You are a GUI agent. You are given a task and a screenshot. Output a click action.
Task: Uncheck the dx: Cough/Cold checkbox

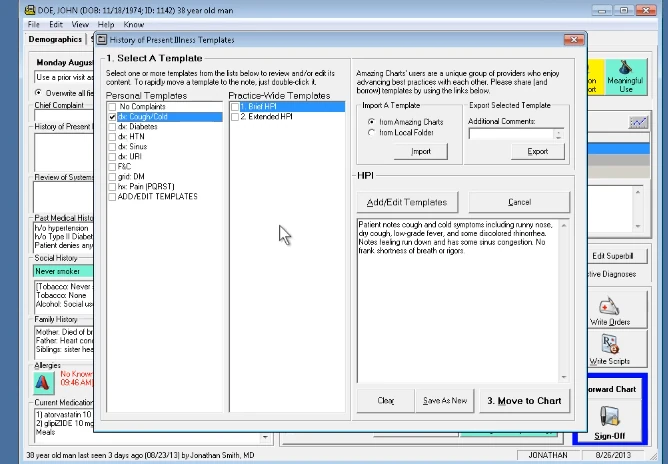pyautogui.click(x=112, y=117)
